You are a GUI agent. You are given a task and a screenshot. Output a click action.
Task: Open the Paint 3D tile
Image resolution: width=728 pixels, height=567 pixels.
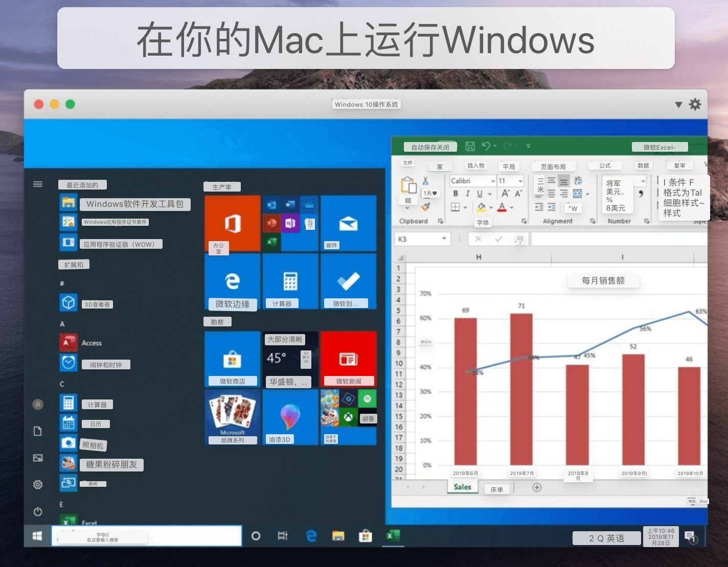point(290,417)
